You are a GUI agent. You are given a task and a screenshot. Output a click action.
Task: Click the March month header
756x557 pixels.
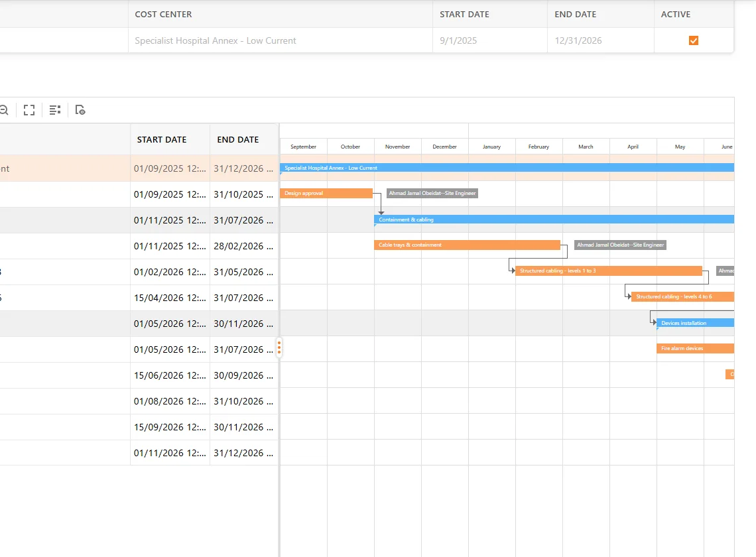(586, 147)
